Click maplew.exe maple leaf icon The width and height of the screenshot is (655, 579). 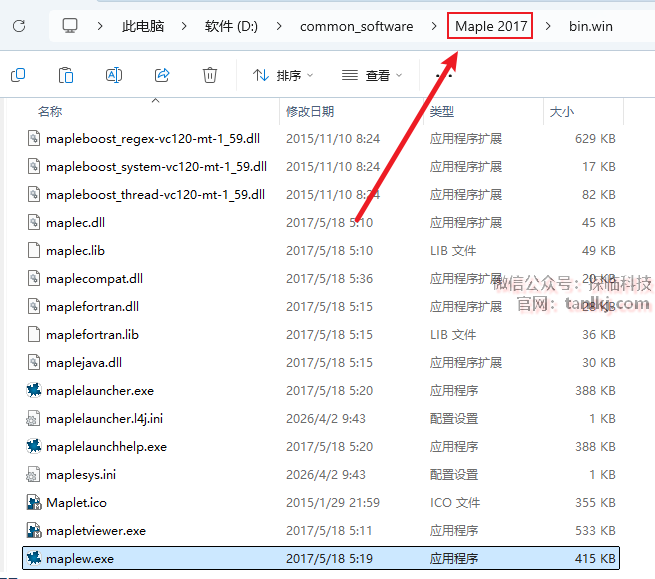point(34,558)
